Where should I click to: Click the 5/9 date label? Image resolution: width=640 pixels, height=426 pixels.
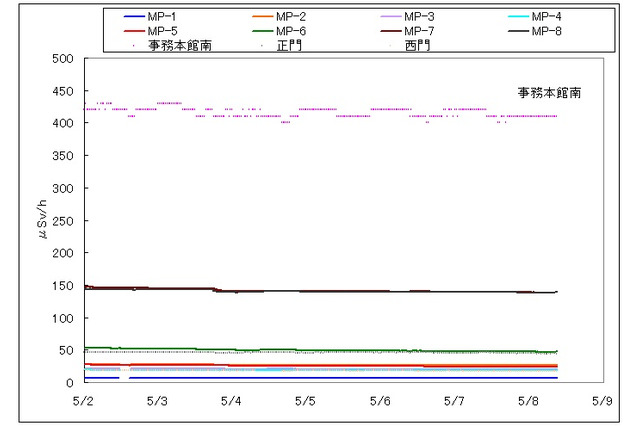click(x=602, y=401)
